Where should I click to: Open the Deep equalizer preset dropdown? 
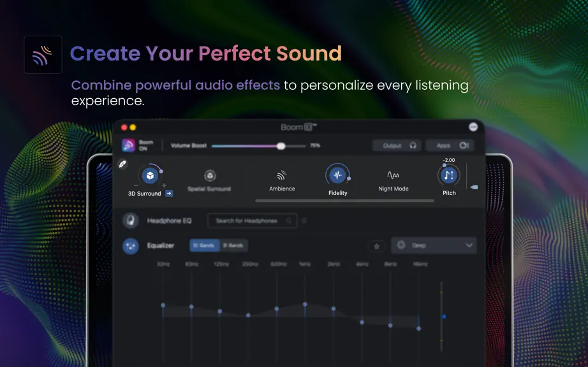coord(434,246)
